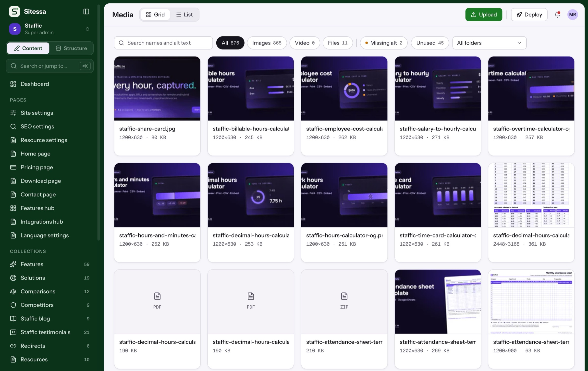588x371 pixels.
Task: Filter by Images 865
Action: (267, 43)
